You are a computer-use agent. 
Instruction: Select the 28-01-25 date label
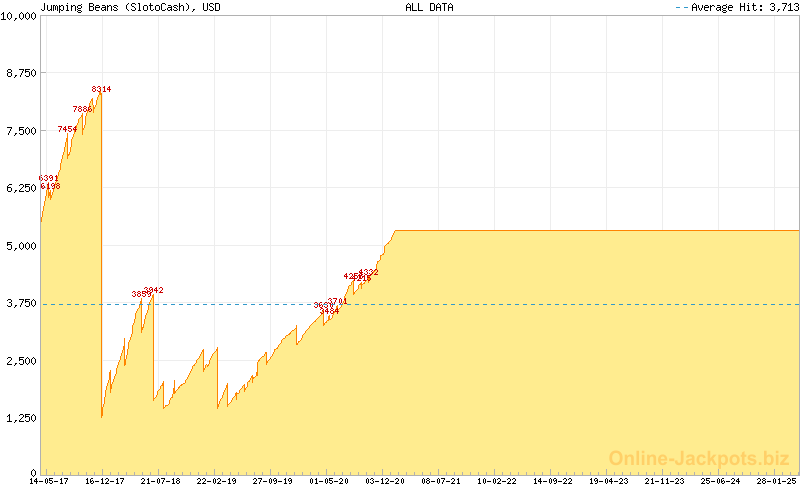pos(777,481)
